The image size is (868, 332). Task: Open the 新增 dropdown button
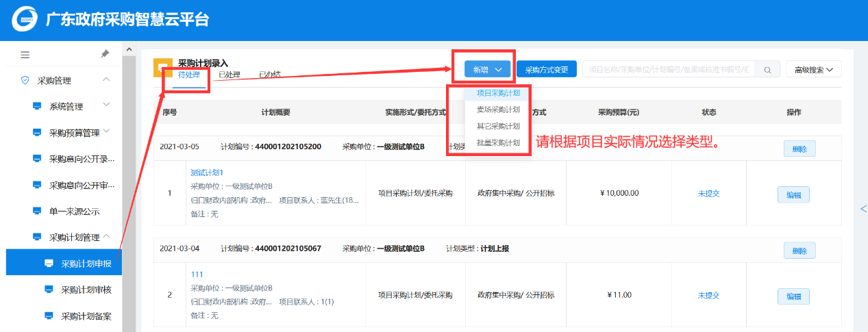(x=487, y=69)
